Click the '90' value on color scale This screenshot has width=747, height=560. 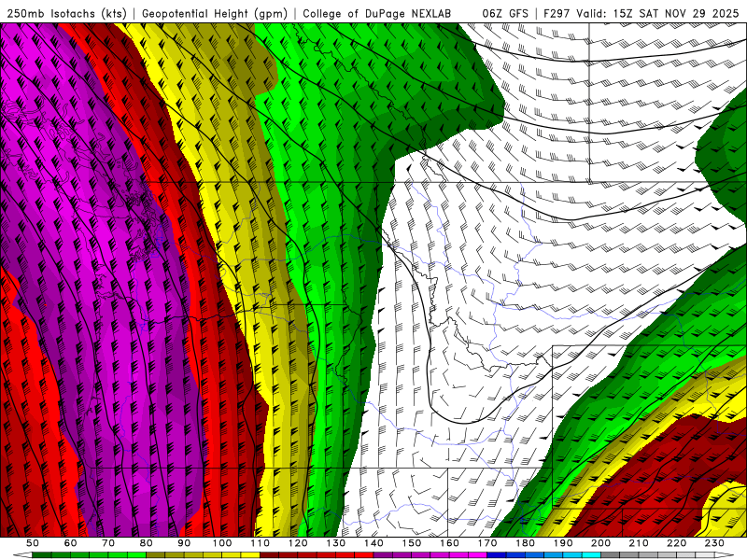pos(184,543)
